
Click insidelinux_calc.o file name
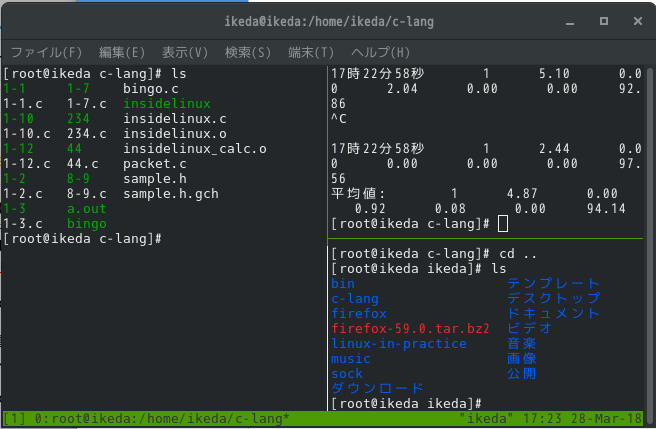coord(195,149)
